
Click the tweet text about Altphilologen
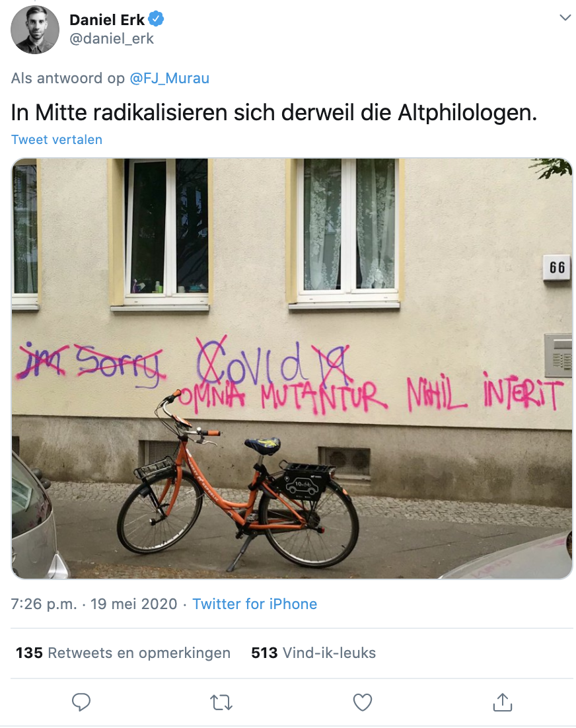pyautogui.click(x=274, y=112)
